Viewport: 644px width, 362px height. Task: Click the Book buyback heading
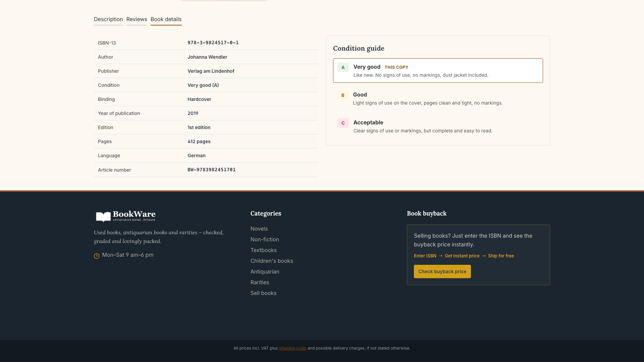(427, 214)
